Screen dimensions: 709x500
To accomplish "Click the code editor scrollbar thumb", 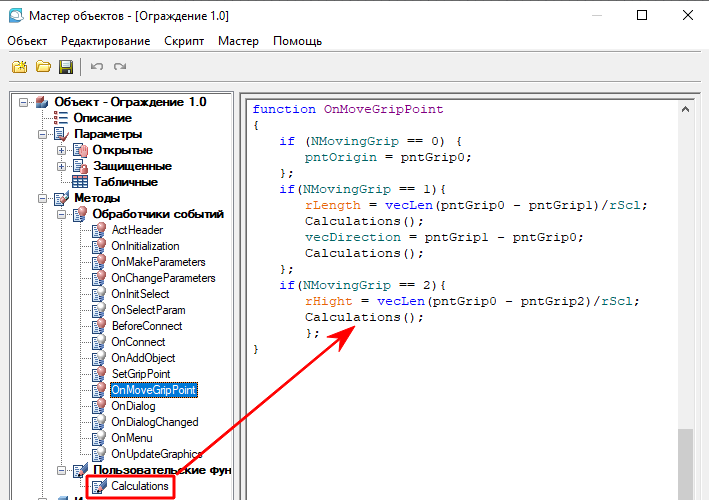I will [685, 464].
